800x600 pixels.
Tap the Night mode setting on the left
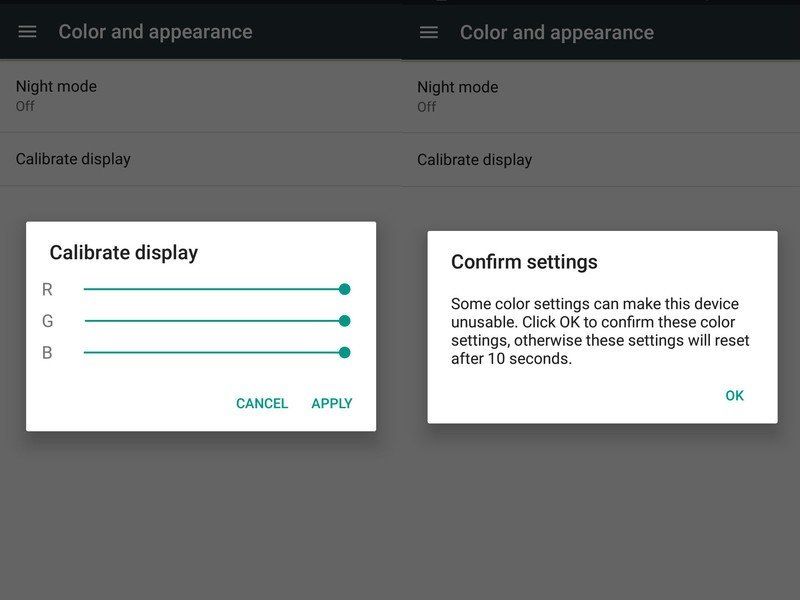pos(57,87)
